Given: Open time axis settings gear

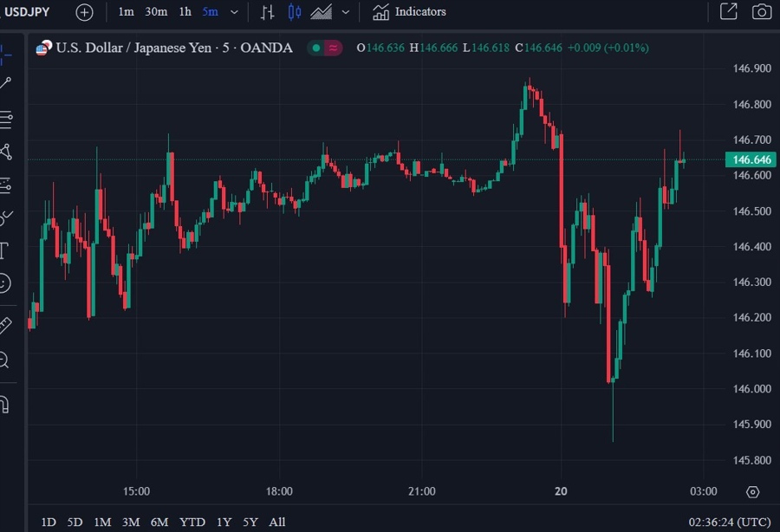Looking at the screenshot, I should [752, 492].
